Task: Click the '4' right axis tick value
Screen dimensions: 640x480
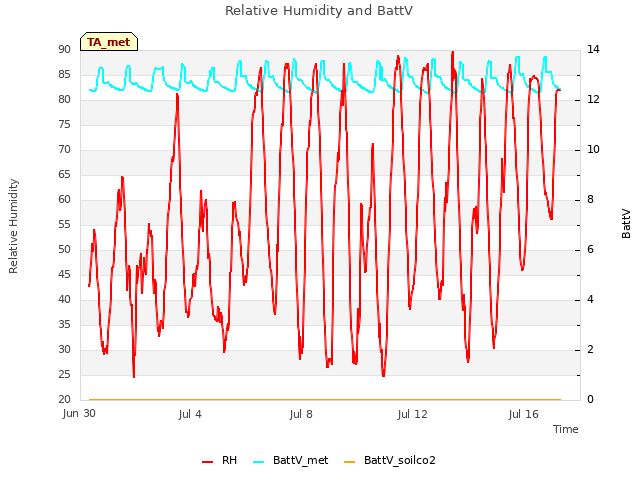Action: [591, 300]
